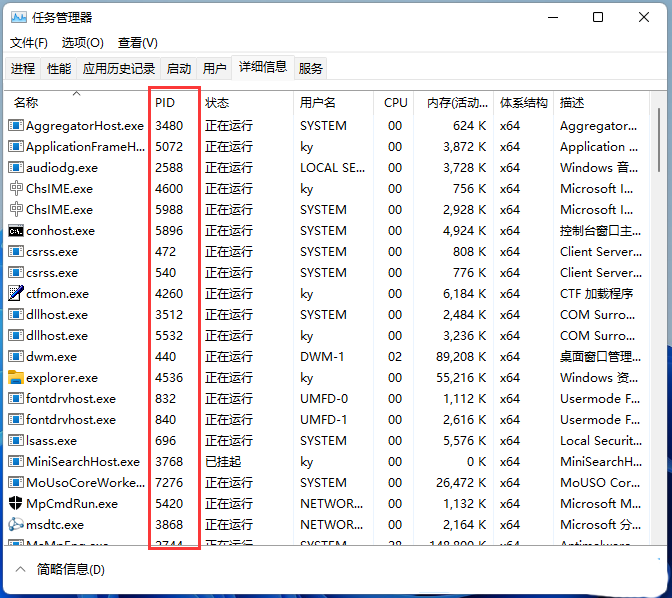
Task: Click the msdtc.exe process icon
Action: [16, 524]
